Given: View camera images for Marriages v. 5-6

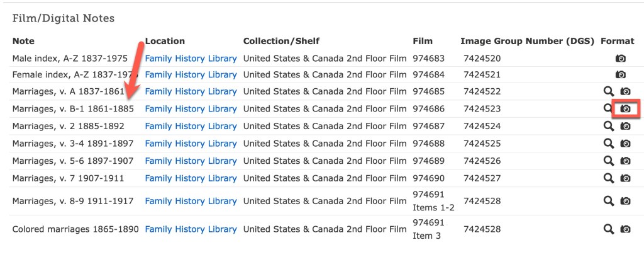Looking at the screenshot, I should [x=625, y=161].
